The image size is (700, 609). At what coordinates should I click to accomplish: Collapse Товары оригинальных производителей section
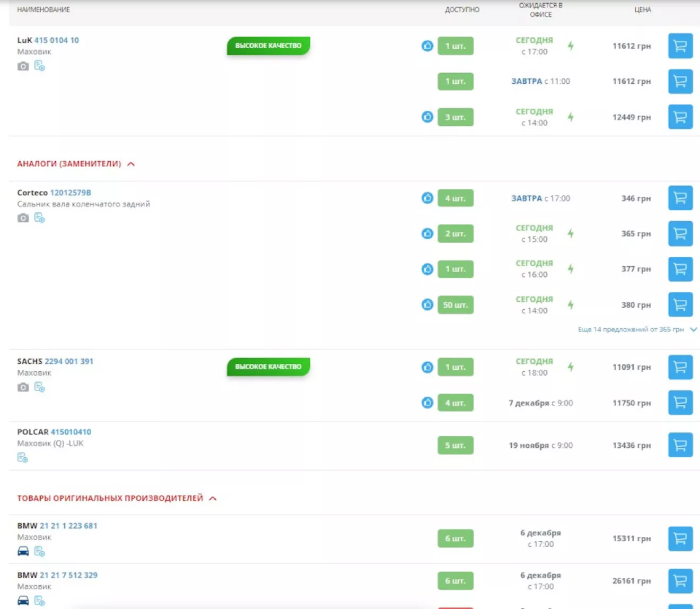pos(117,498)
